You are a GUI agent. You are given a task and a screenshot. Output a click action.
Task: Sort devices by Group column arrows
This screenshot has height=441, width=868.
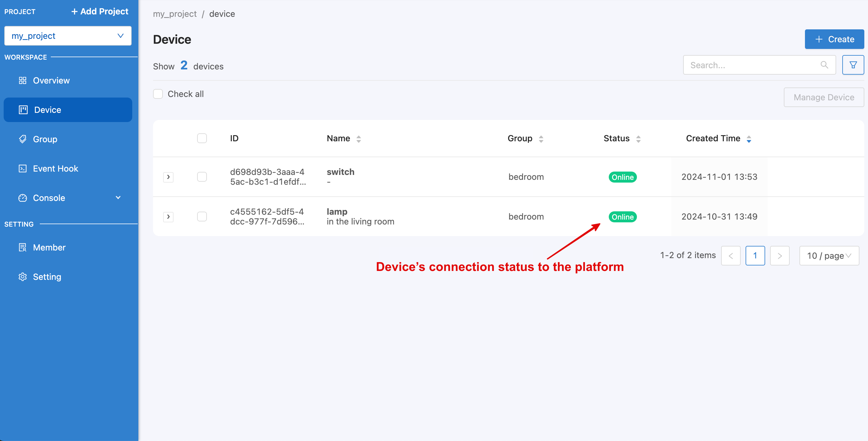tap(541, 139)
